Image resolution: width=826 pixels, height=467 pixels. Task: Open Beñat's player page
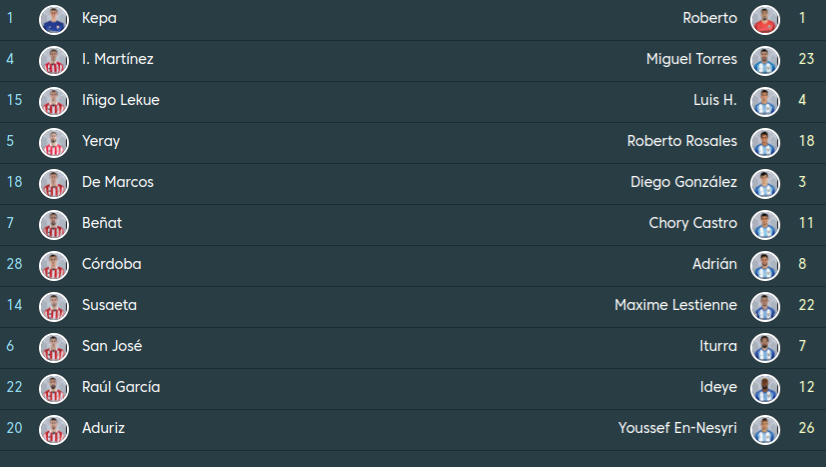pos(102,224)
